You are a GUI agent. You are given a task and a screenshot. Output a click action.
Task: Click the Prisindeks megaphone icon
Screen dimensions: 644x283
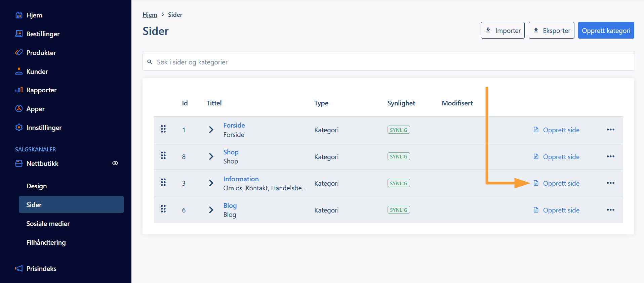click(x=19, y=268)
